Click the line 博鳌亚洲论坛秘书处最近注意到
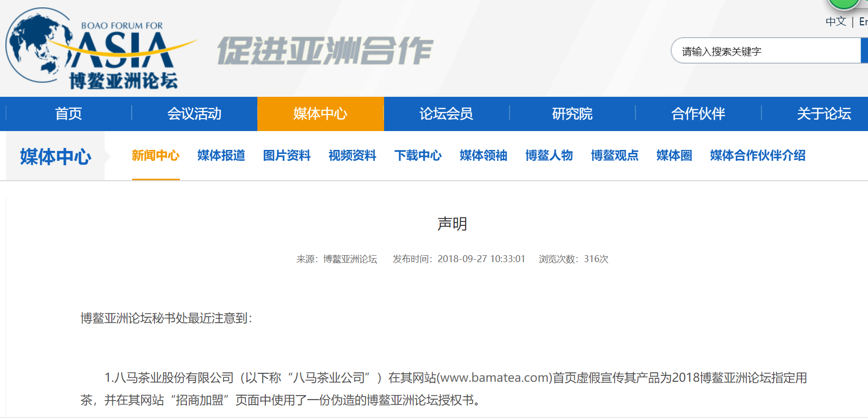Viewport: 868px width, 418px height. (166, 318)
